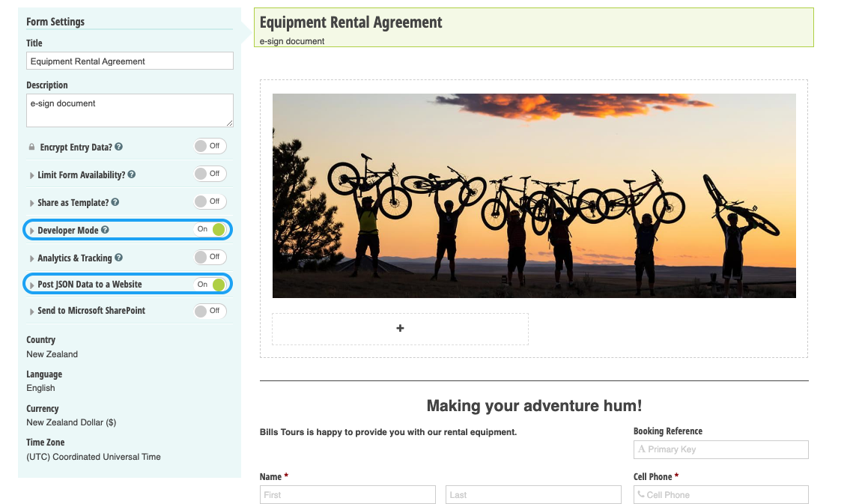Image resolution: width=853 pixels, height=504 pixels.
Task: Turn on Encrypt Entry Data toggle
Action: (x=210, y=146)
